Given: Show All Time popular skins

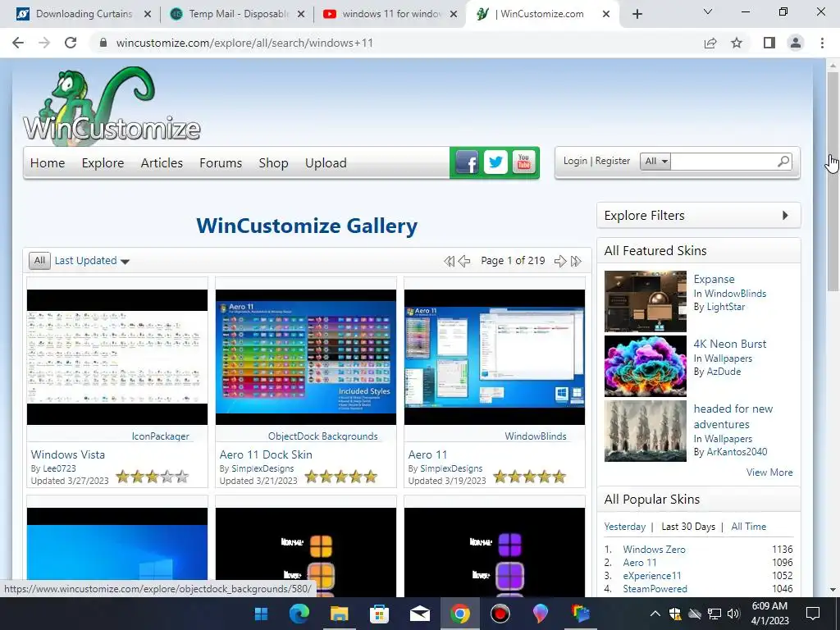Looking at the screenshot, I should click(x=748, y=527).
